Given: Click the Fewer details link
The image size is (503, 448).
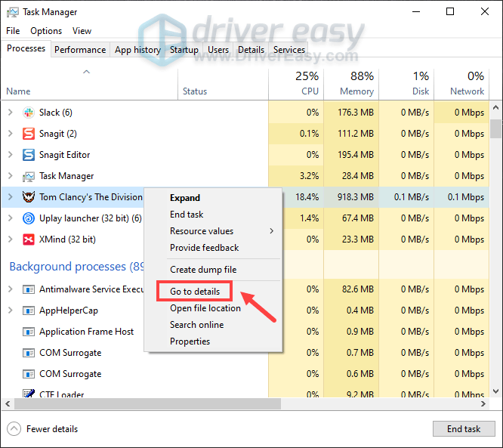Looking at the screenshot, I should click(x=52, y=429).
